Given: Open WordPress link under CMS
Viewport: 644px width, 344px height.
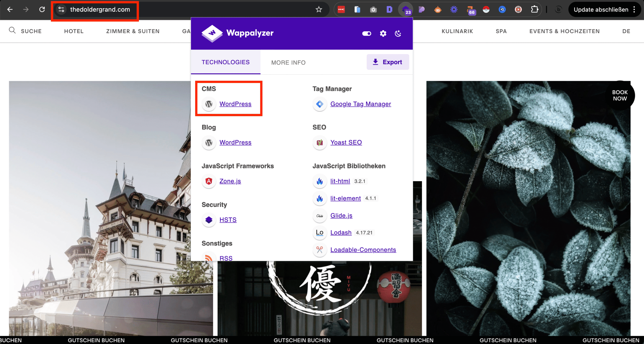Looking at the screenshot, I should point(235,104).
